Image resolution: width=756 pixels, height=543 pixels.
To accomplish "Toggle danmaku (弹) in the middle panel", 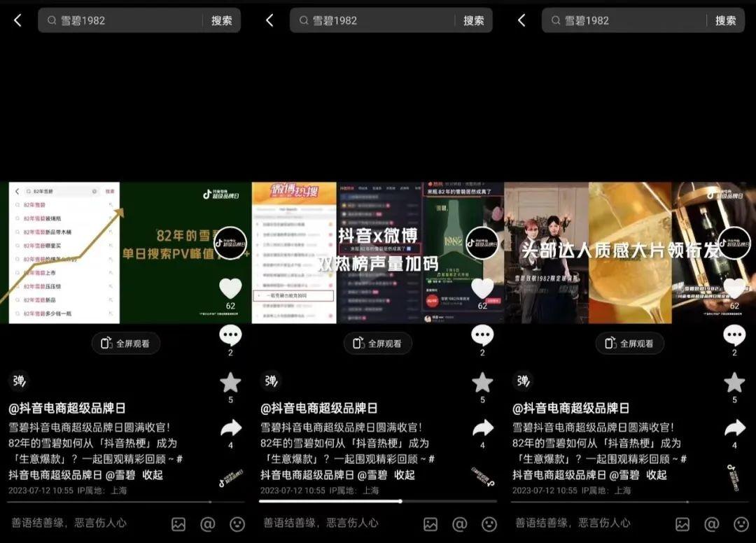I will click(x=270, y=381).
